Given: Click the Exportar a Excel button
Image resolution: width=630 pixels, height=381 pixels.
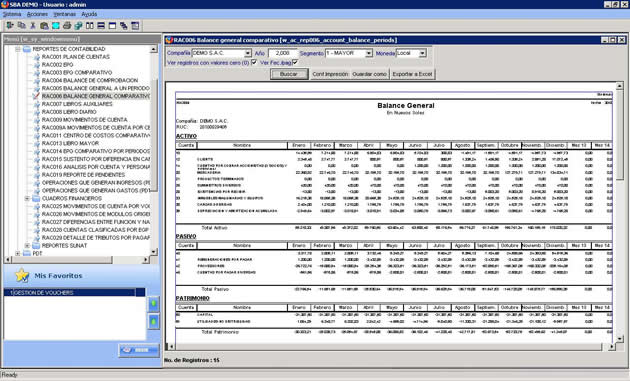Looking at the screenshot, I should point(412,74).
